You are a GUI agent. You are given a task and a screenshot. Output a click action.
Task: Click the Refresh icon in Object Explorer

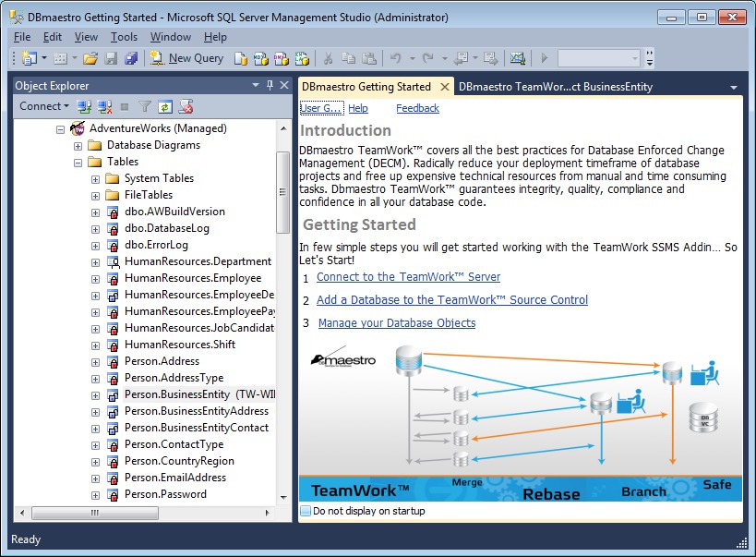[x=165, y=106]
